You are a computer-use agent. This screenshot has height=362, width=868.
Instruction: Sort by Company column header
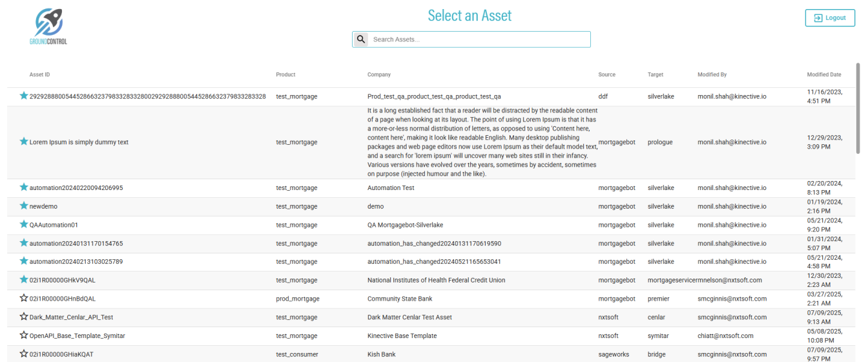(x=378, y=75)
